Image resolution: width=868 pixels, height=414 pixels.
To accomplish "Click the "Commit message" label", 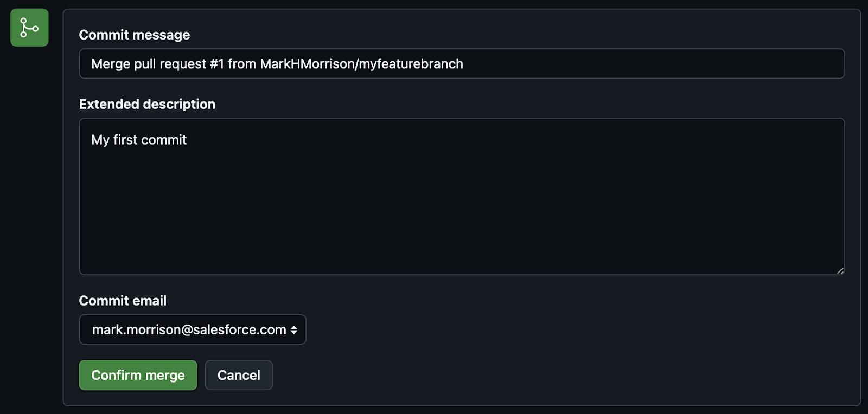I will click(135, 35).
